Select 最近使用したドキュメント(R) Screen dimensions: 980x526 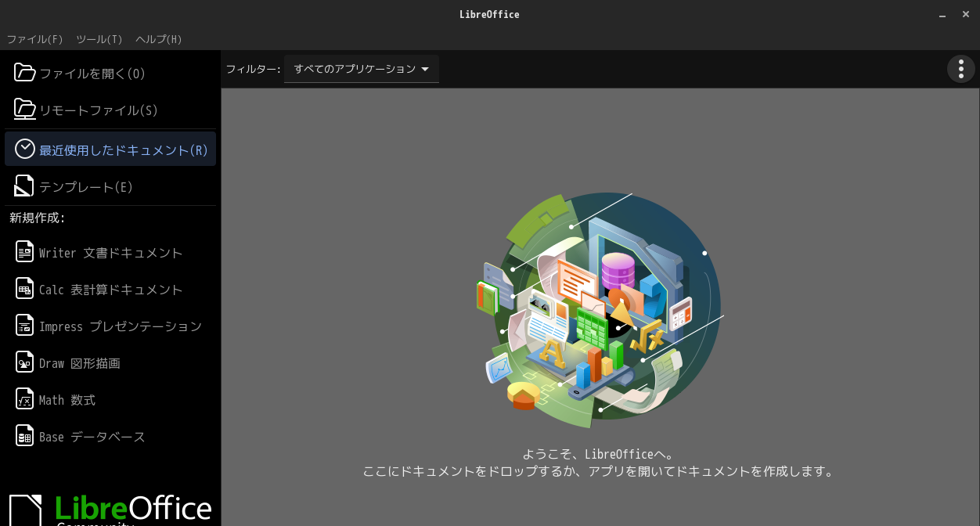[x=110, y=149]
